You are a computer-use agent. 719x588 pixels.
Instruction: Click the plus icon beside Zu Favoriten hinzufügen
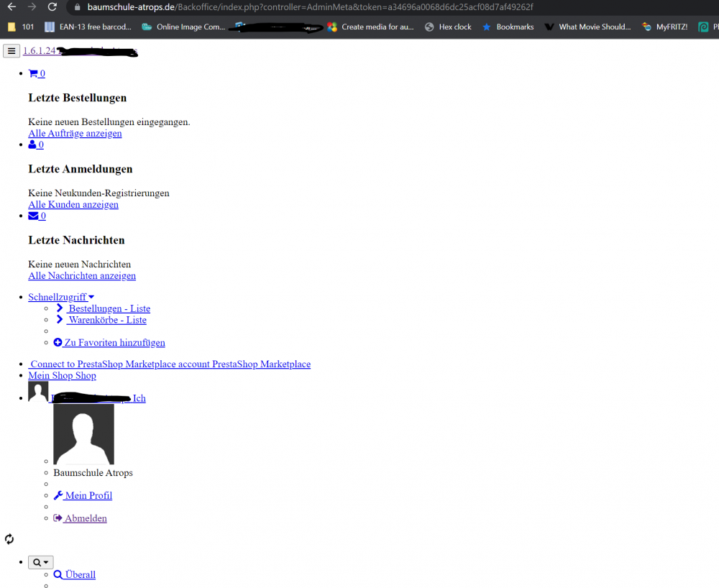[58, 342]
